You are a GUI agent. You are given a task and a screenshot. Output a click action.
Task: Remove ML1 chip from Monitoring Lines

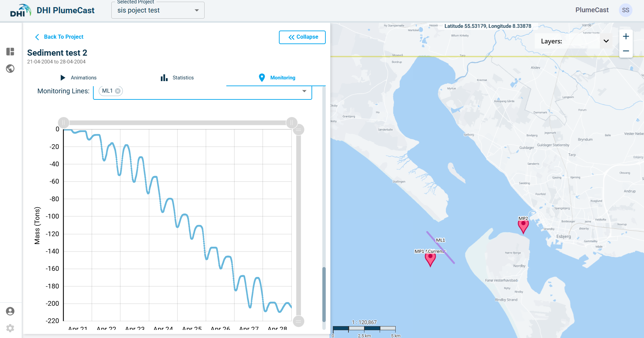pos(118,91)
